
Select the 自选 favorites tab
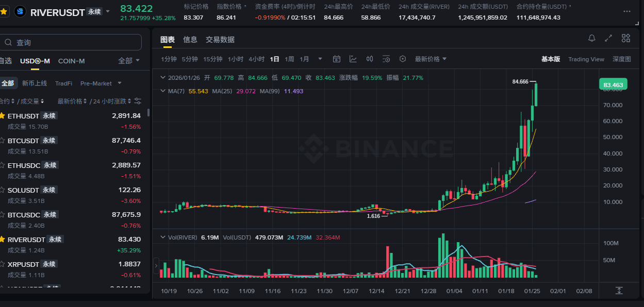tap(5, 61)
